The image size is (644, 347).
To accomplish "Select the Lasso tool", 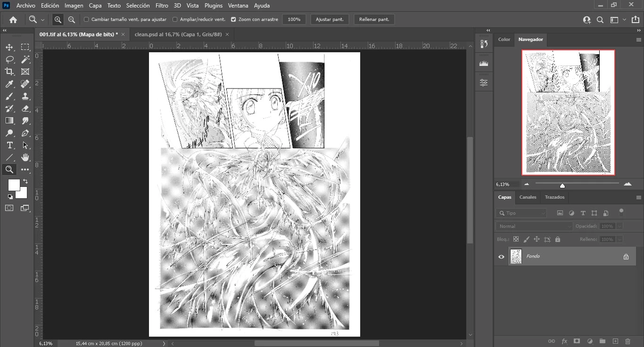I will click(x=9, y=59).
